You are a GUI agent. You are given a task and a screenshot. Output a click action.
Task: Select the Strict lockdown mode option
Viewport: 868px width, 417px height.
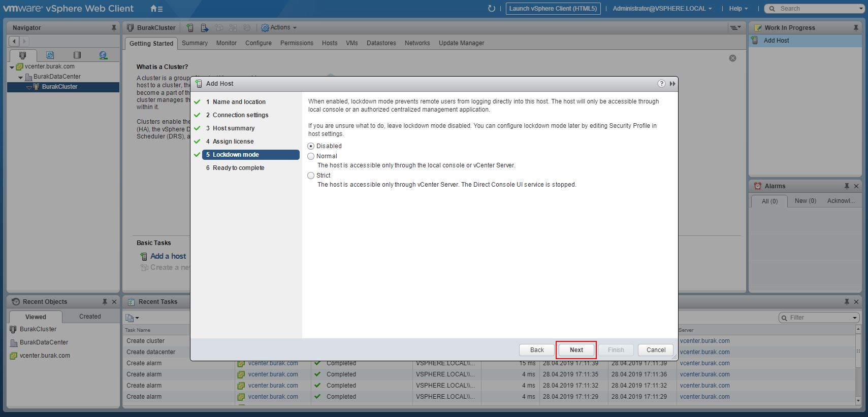[311, 176]
